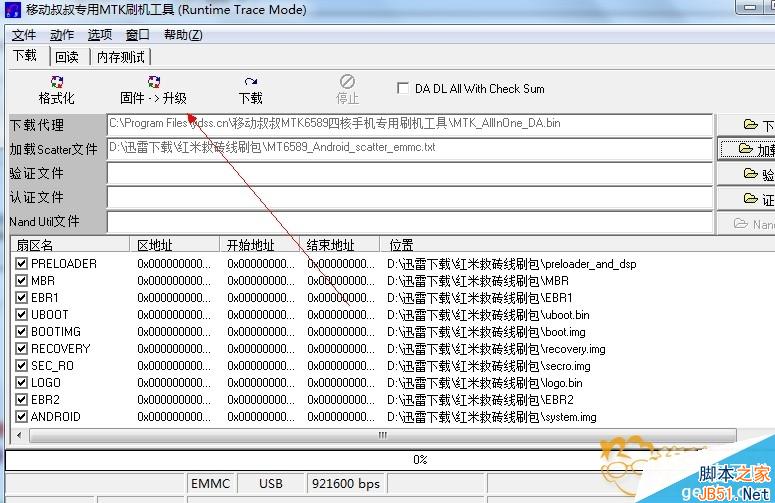
Task: Select the RECOVERY partition name
Action: [60, 348]
